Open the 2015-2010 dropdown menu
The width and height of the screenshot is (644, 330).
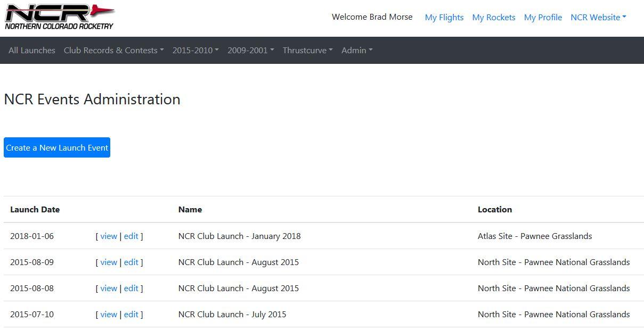[195, 50]
